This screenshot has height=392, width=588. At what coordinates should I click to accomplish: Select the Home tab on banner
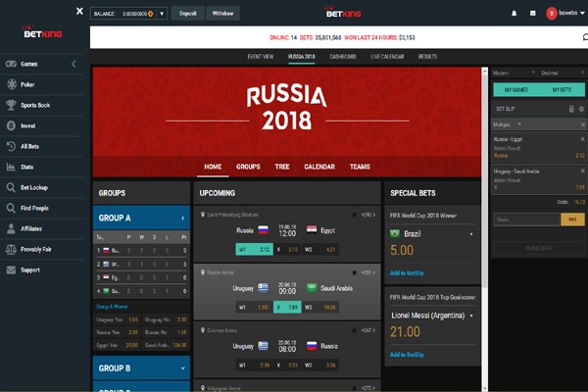click(x=213, y=167)
